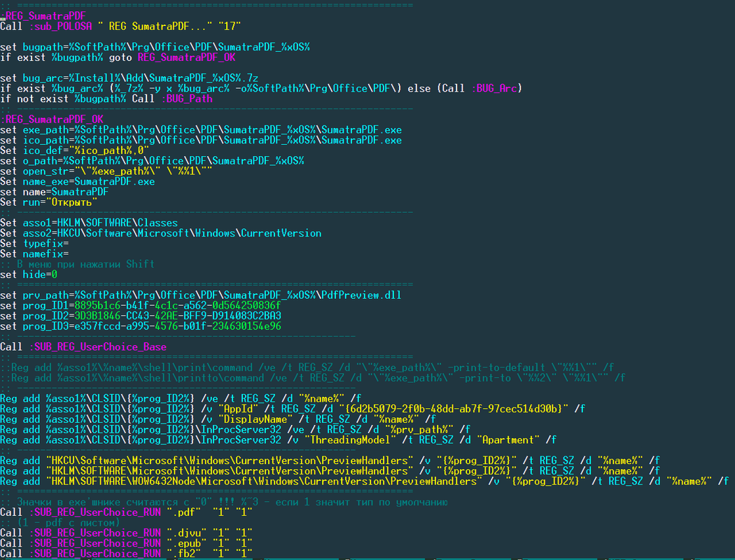Click the "WOW6432Node" PreviewHandlers line
735x560 pixels.
tap(365, 481)
